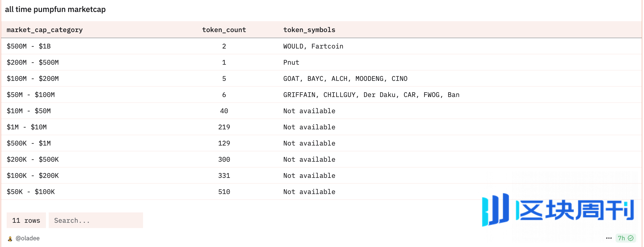Click the green verified checkmark icon

[631, 238]
